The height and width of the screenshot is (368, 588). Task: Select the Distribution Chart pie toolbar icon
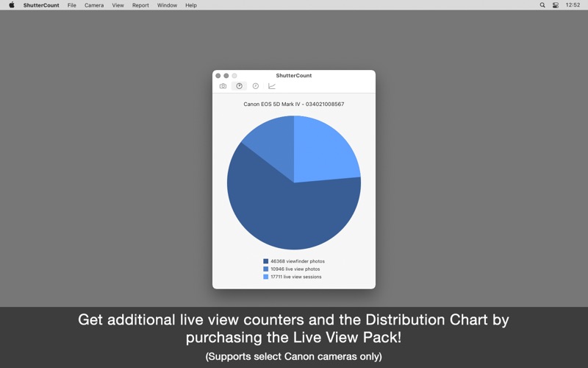[239, 86]
